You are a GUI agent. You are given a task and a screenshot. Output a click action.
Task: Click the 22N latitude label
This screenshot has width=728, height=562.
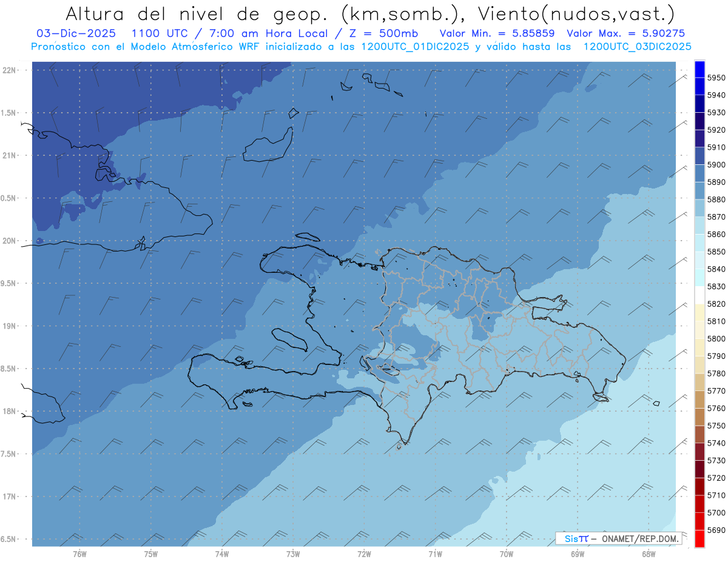(x=9, y=70)
